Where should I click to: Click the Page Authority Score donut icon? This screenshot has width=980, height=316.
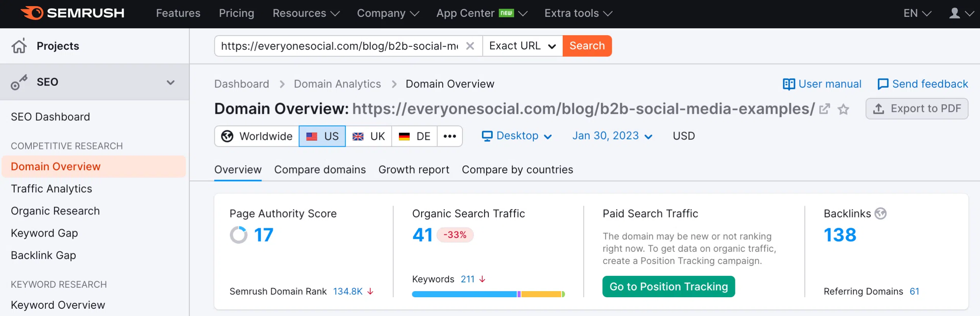point(238,235)
